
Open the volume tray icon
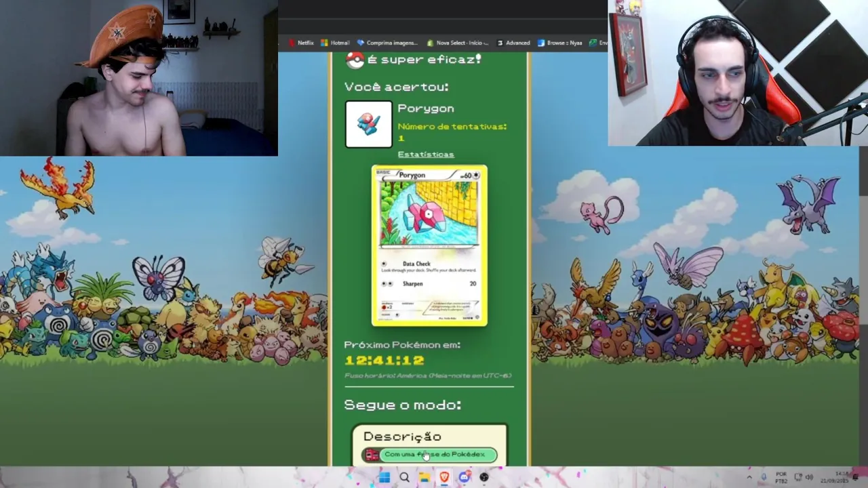[809, 478]
